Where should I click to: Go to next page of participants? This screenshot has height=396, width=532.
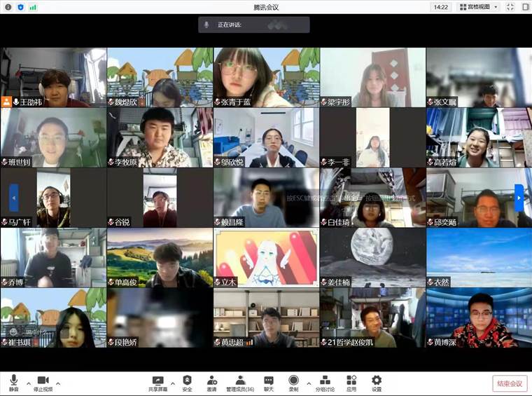(x=519, y=198)
